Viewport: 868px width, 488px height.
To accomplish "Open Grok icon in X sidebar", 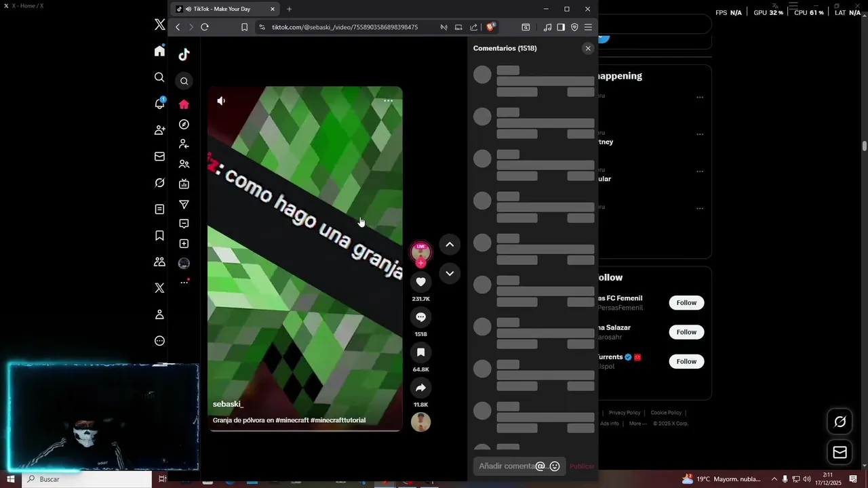I will coord(159,183).
